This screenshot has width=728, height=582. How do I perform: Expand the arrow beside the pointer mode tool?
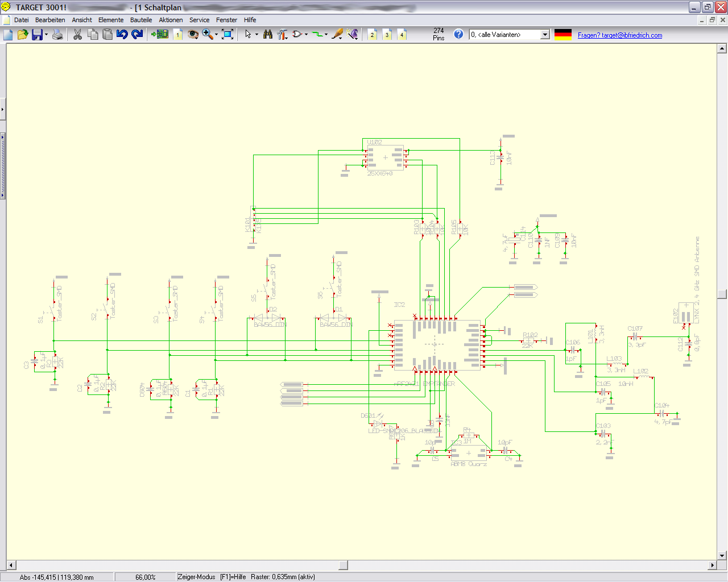(257, 35)
